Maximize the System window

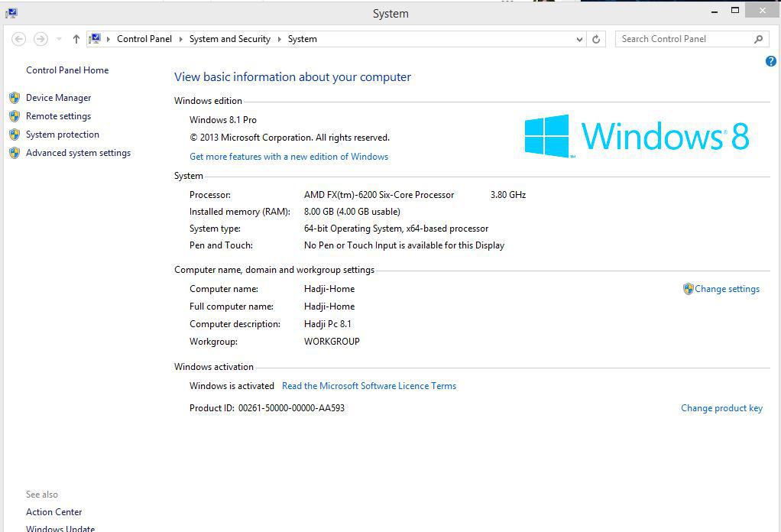(734, 11)
